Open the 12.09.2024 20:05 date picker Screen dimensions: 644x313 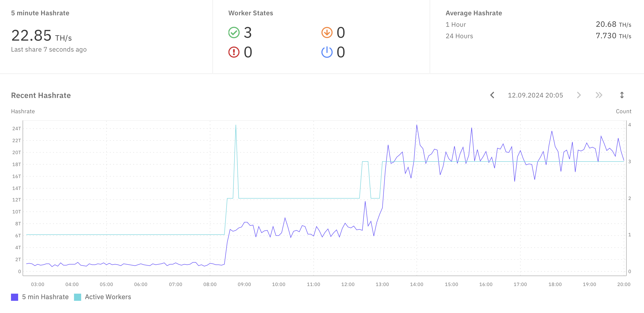(535, 95)
